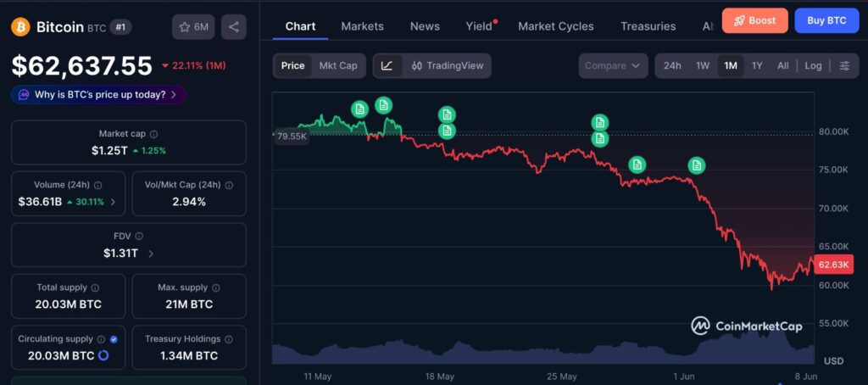Select the line chart icon
This screenshot has width=868, height=385.
click(x=387, y=65)
